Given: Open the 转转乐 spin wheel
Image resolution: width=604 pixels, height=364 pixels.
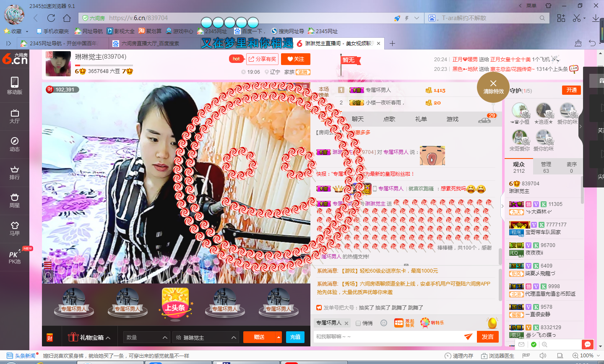Looking at the screenshot, I should pyautogui.click(x=432, y=323).
